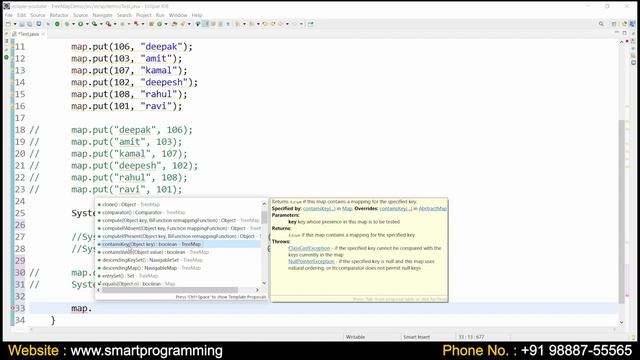Select the computeIfPresent proposal
The width and height of the screenshot is (640, 360).
pos(179,236)
